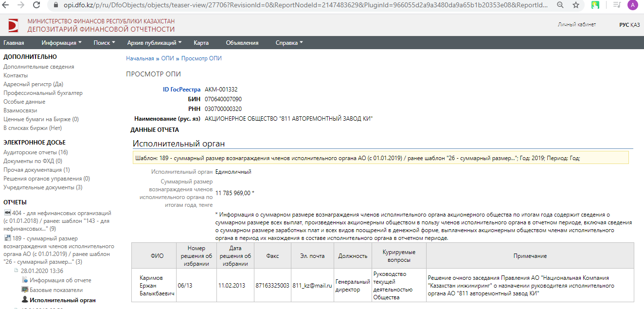The image size is (644, 309).
Task: Open the purple user profile avatar
Action: [x=632, y=5]
